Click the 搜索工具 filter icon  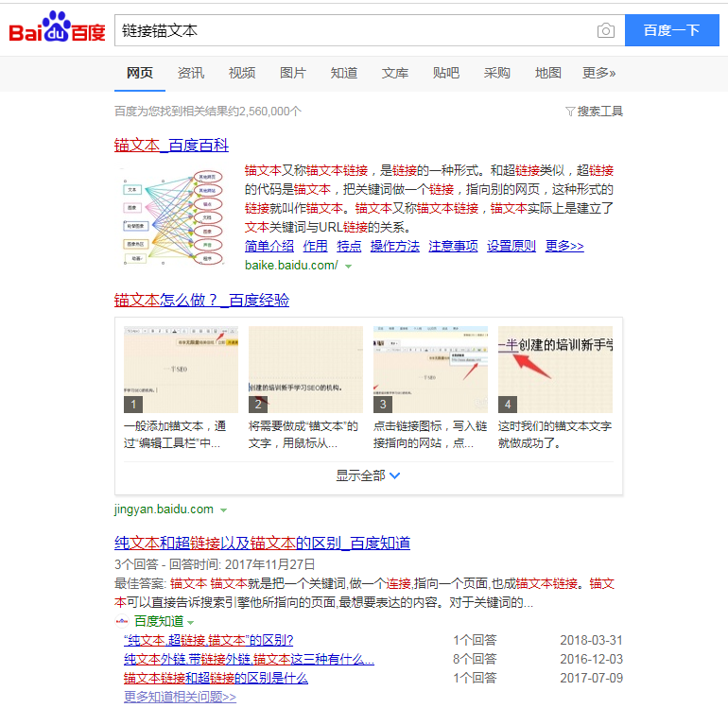click(x=570, y=112)
